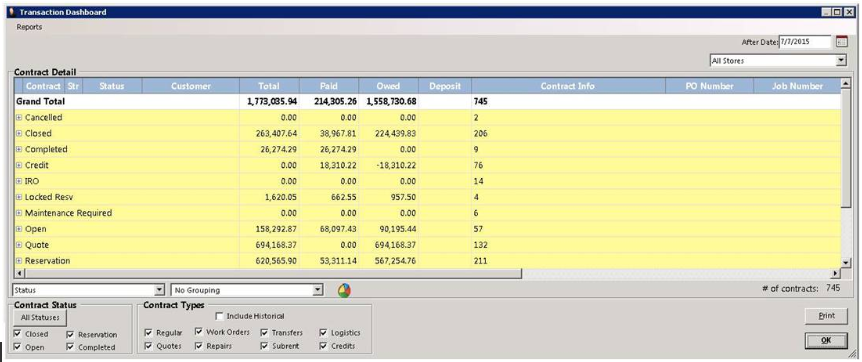
Task: Open the Reports menu
Action: 29,27
